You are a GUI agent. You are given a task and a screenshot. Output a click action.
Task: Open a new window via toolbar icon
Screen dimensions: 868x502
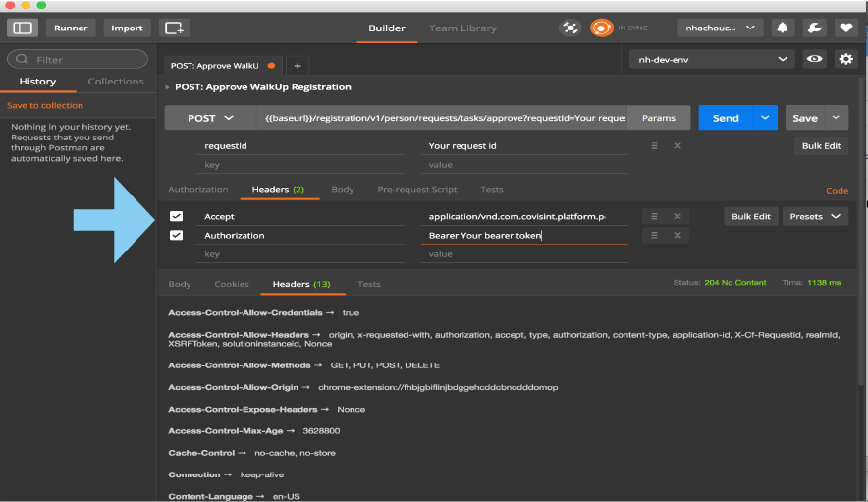(174, 28)
